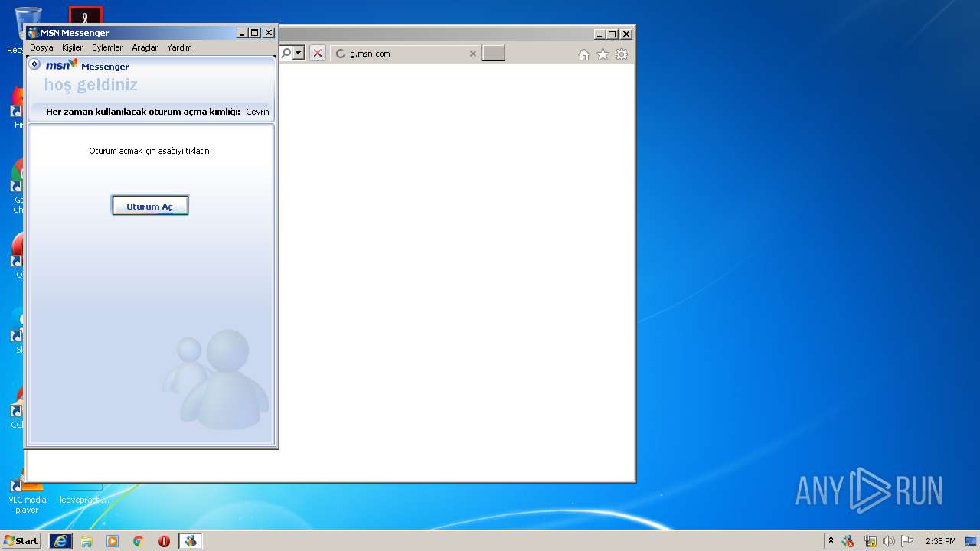Minimize the MSN Messenger window
This screenshot has width=980, height=551.
pos(242,33)
